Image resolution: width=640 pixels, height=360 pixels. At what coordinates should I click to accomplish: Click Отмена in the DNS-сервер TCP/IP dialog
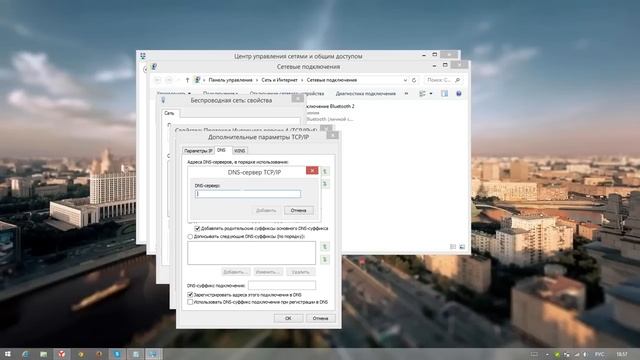(298, 211)
